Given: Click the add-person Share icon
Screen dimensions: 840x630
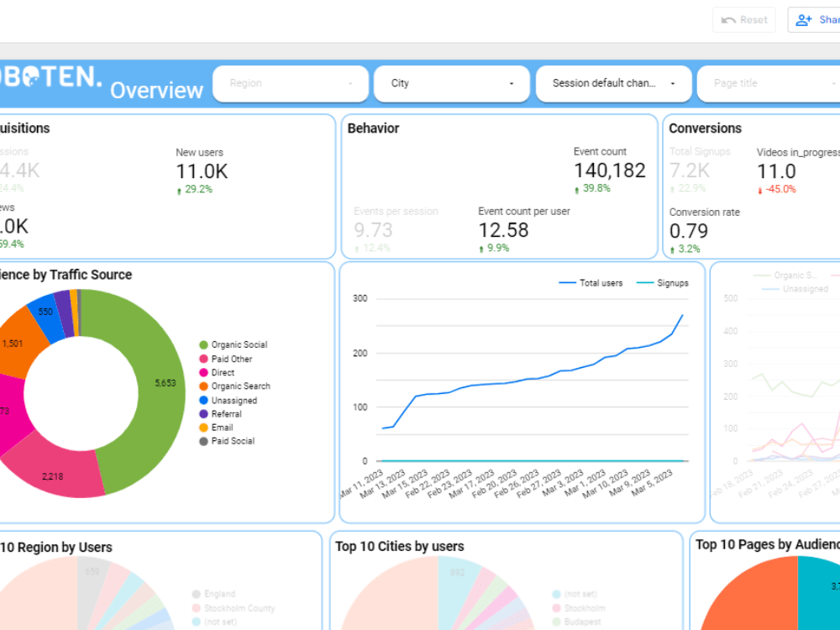Looking at the screenshot, I should (804, 20).
